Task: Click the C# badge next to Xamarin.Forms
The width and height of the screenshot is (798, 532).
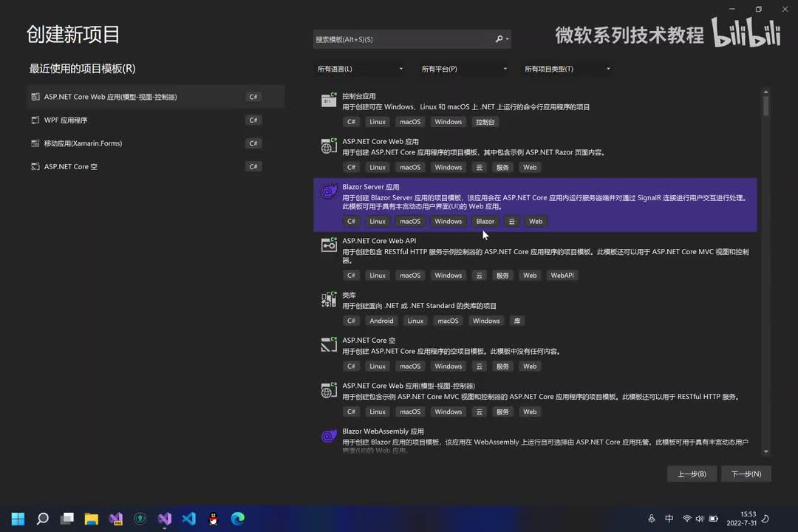Action: point(253,143)
